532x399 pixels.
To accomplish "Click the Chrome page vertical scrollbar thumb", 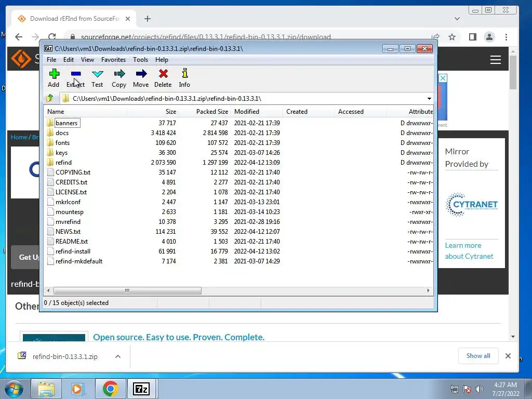I will (513, 72).
